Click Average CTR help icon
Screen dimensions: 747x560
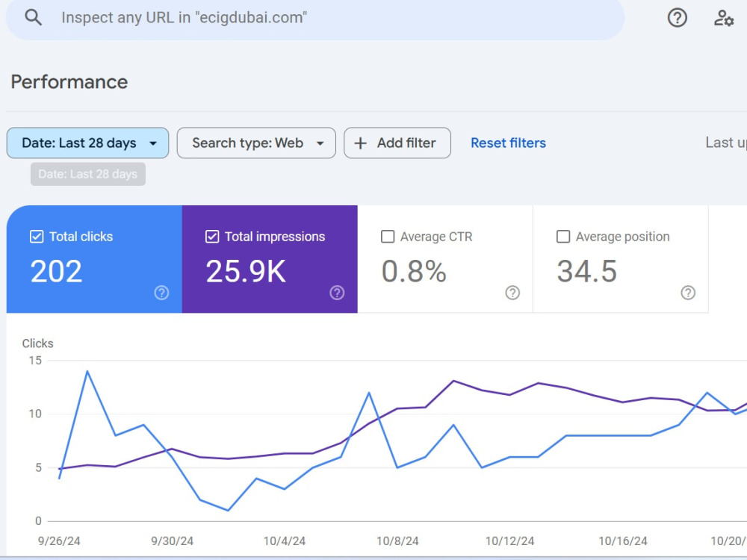(x=512, y=293)
